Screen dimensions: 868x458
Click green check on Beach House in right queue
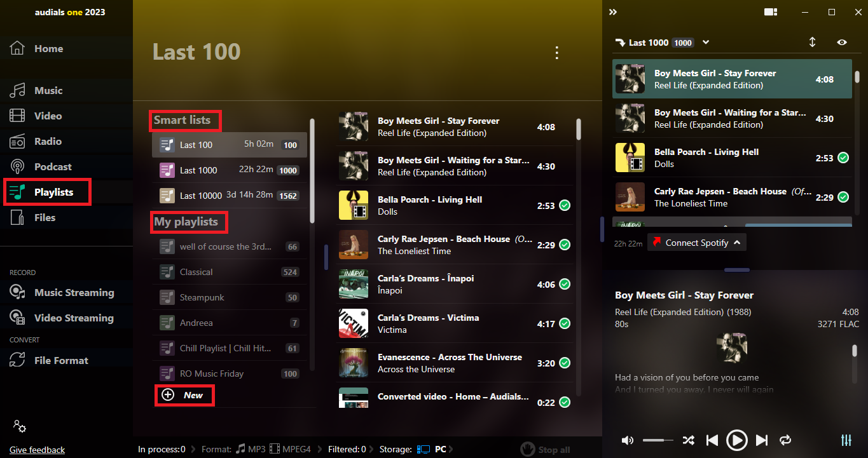click(843, 198)
